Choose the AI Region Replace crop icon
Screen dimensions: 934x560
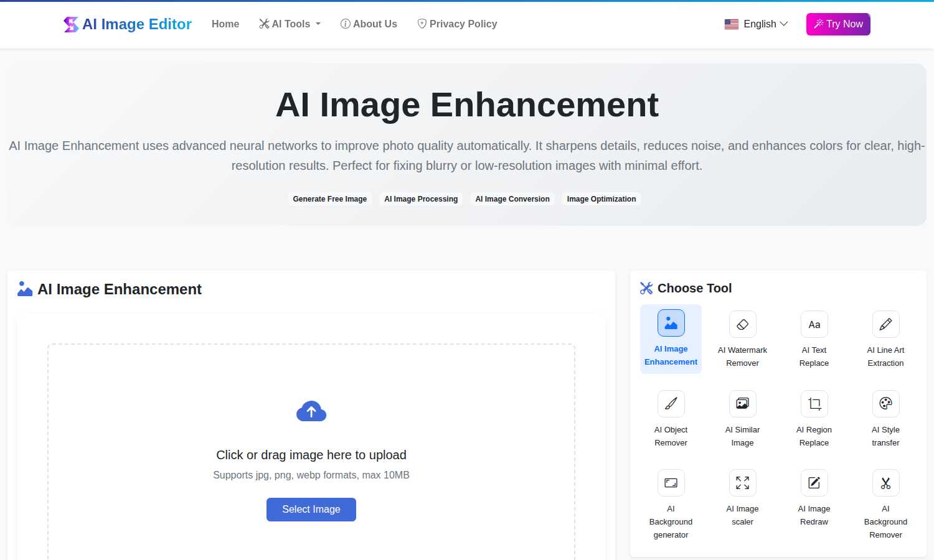[814, 404]
